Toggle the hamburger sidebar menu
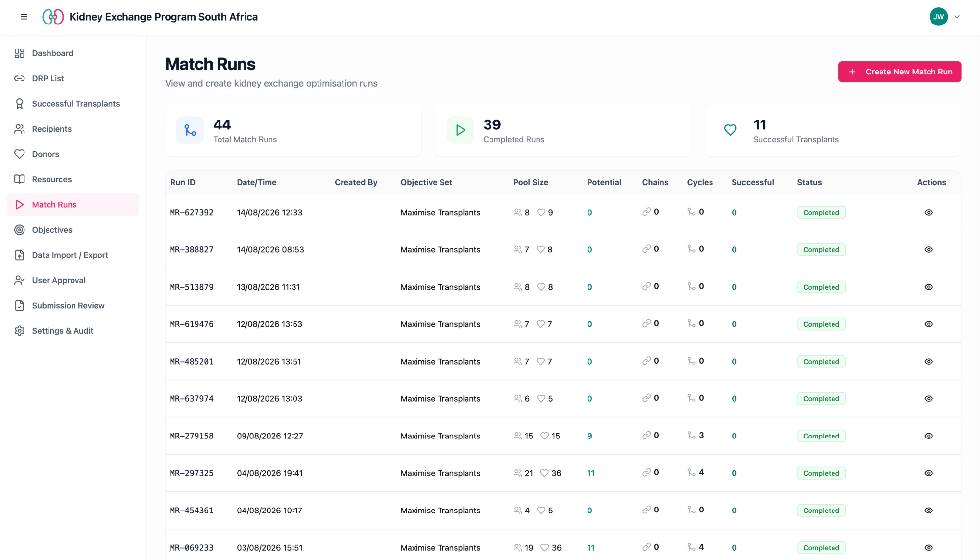Image resolution: width=980 pixels, height=560 pixels. tap(24, 17)
